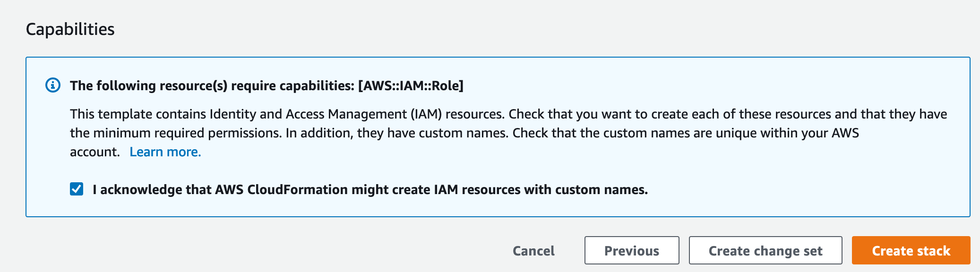Go back with the Previous button
The image size is (980, 272).
point(632,250)
